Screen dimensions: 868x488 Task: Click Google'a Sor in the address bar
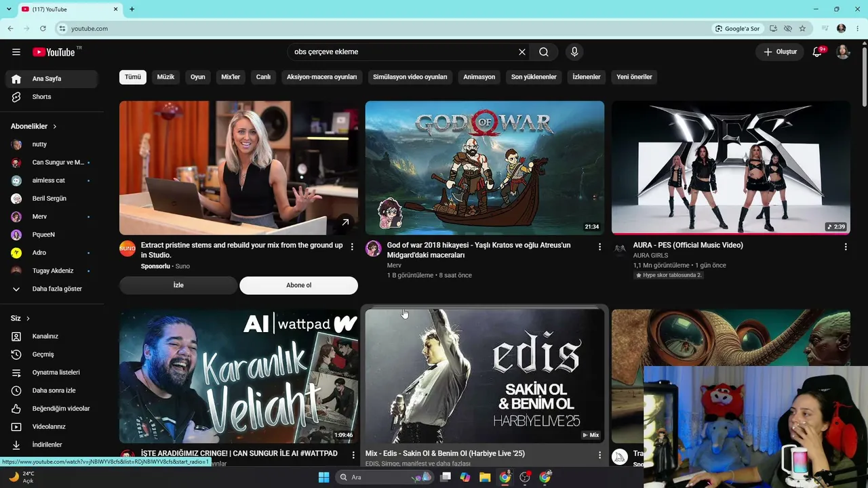pos(737,28)
